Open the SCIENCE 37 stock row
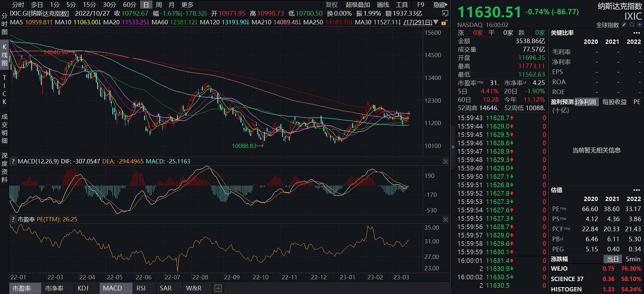The height and width of the screenshot is (294, 644). coord(596,279)
